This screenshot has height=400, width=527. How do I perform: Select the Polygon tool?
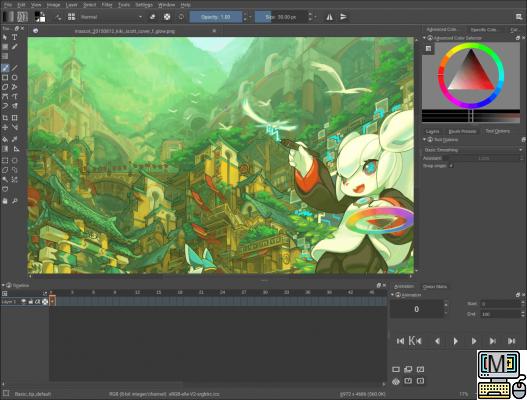pyautogui.click(x=5, y=87)
